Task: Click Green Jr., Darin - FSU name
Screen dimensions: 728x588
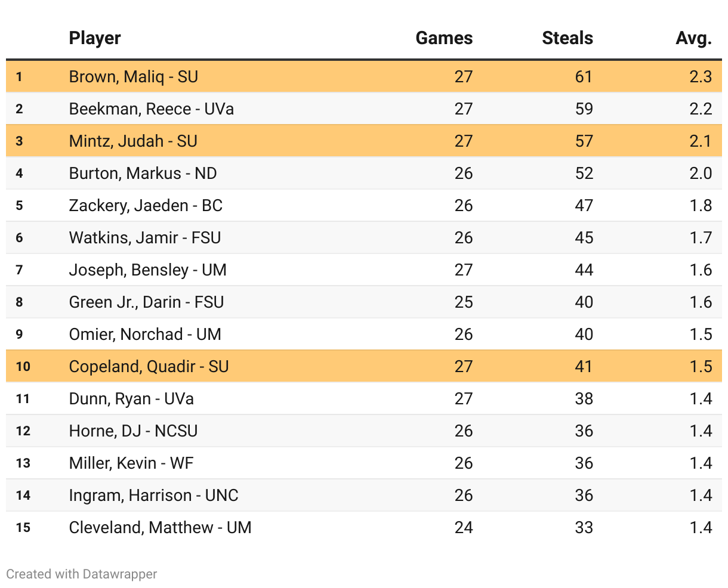Action: (146, 302)
